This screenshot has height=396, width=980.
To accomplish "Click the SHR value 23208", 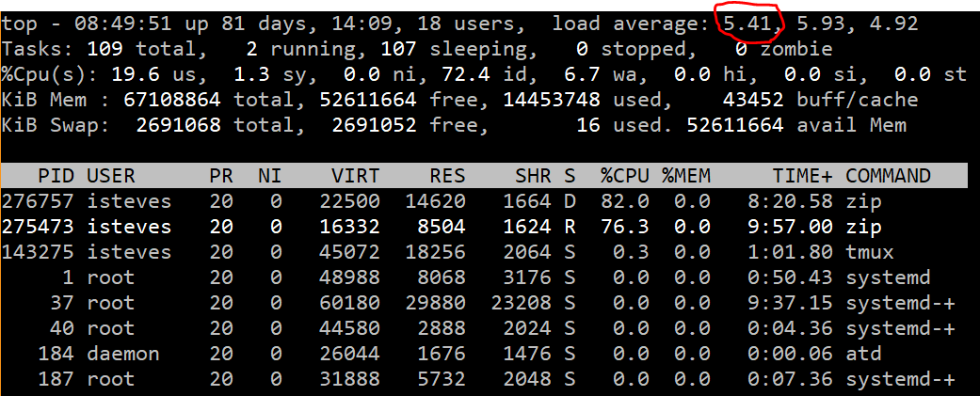I will point(521,303).
